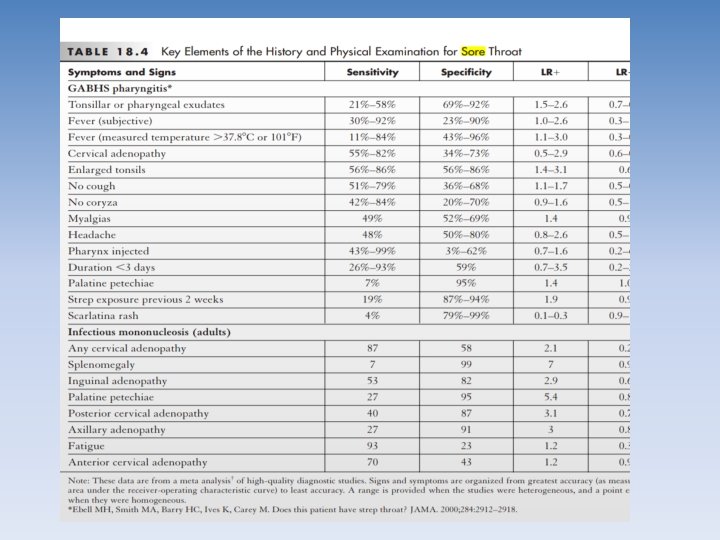Select the 'Any cervical adenopathy' row label
720x540 pixels.
[x=127, y=349]
